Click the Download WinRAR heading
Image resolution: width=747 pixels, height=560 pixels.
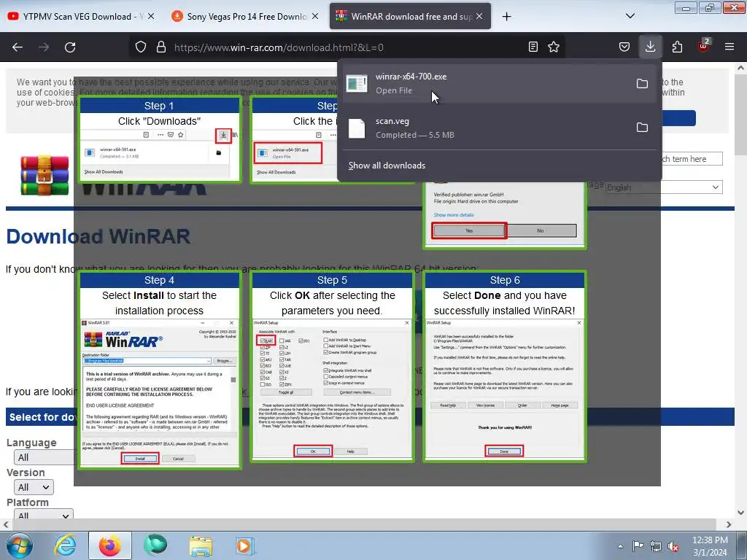point(98,237)
